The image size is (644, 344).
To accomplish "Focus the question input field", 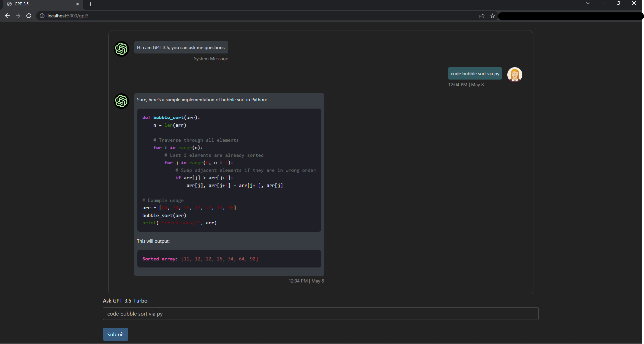I will (320, 314).
